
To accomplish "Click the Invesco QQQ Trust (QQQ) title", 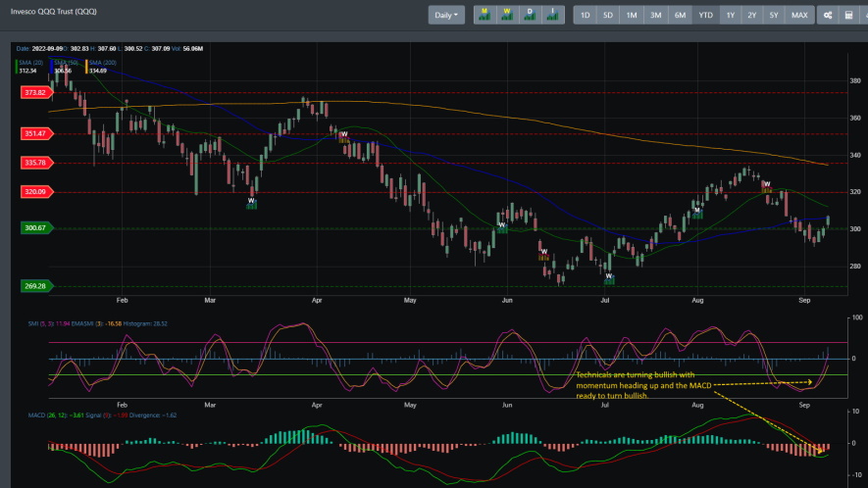I will [x=54, y=11].
